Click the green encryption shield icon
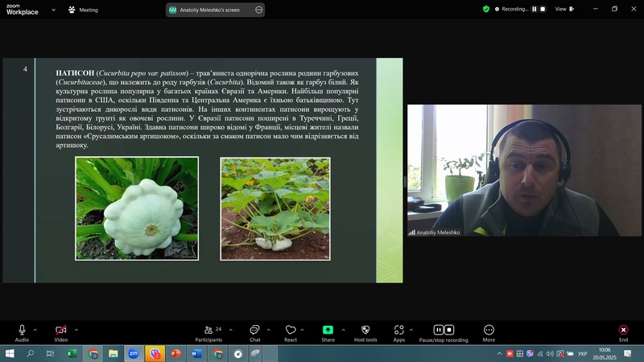This screenshot has width=644, height=362. (x=486, y=9)
